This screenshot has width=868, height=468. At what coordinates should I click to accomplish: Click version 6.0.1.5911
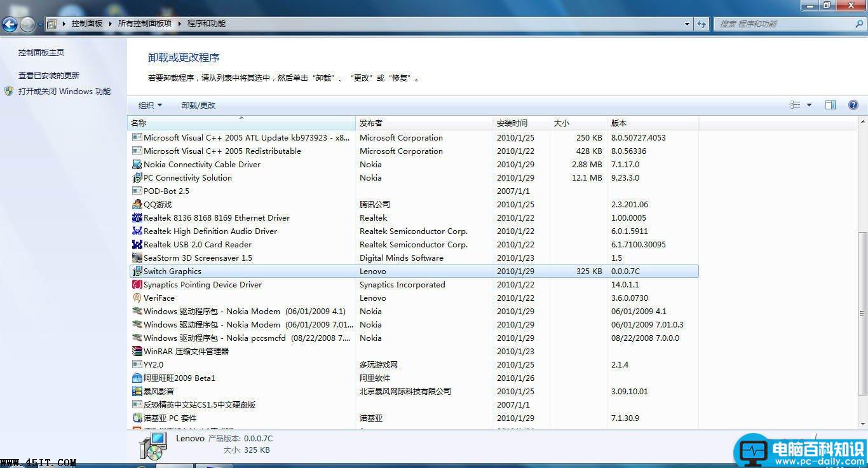(x=630, y=231)
